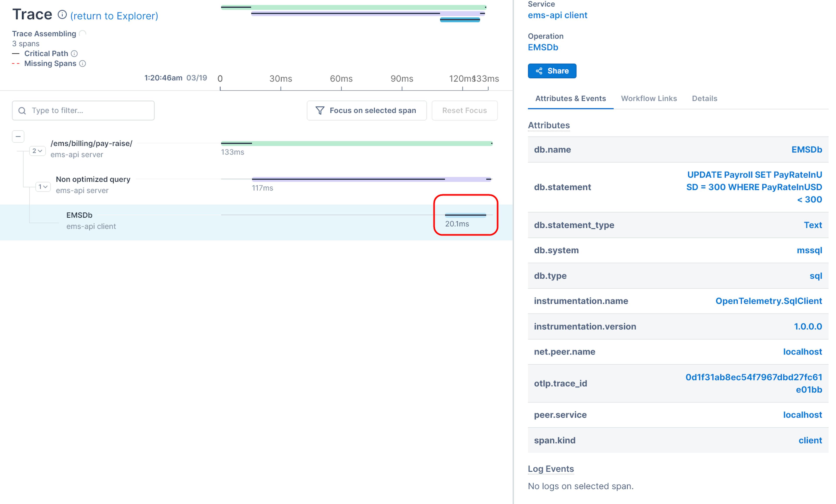This screenshot has height=504, width=836.
Task: Click span.kind value client
Action: [x=810, y=440]
